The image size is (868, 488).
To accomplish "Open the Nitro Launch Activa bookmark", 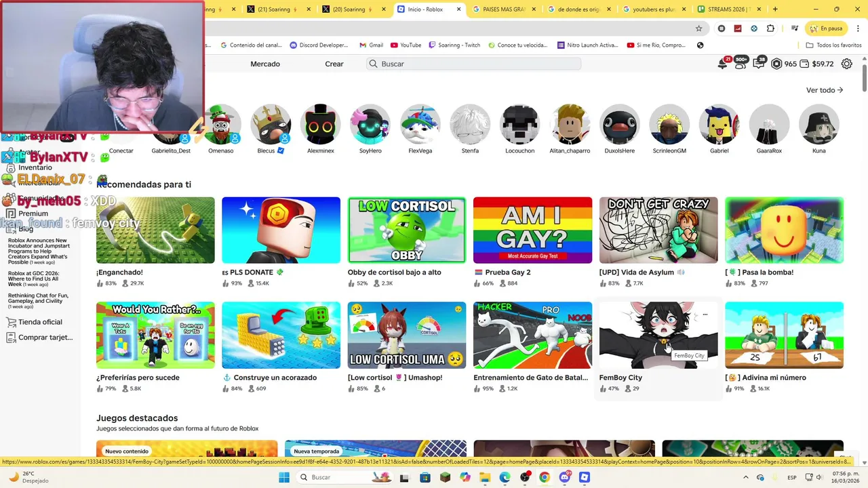I will tap(587, 45).
